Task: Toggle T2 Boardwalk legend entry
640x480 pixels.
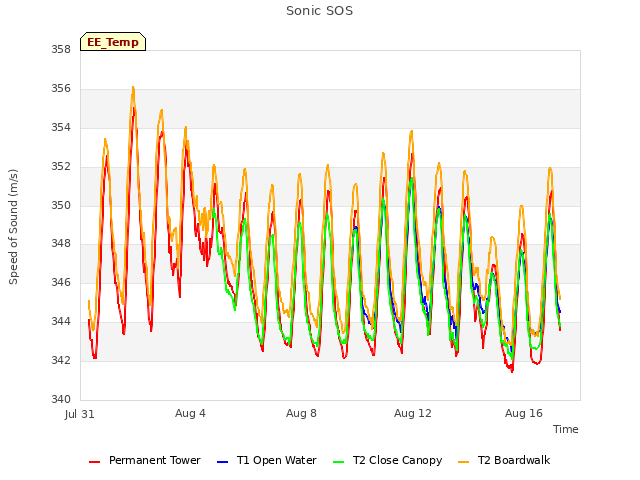Action: click(504, 460)
